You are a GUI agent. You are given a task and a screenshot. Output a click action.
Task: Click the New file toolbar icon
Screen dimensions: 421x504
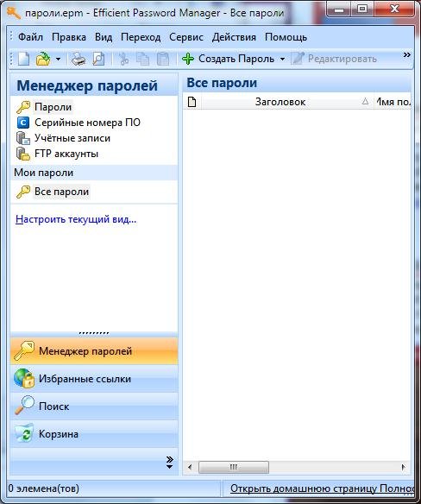pyautogui.click(x=24, y=59)
